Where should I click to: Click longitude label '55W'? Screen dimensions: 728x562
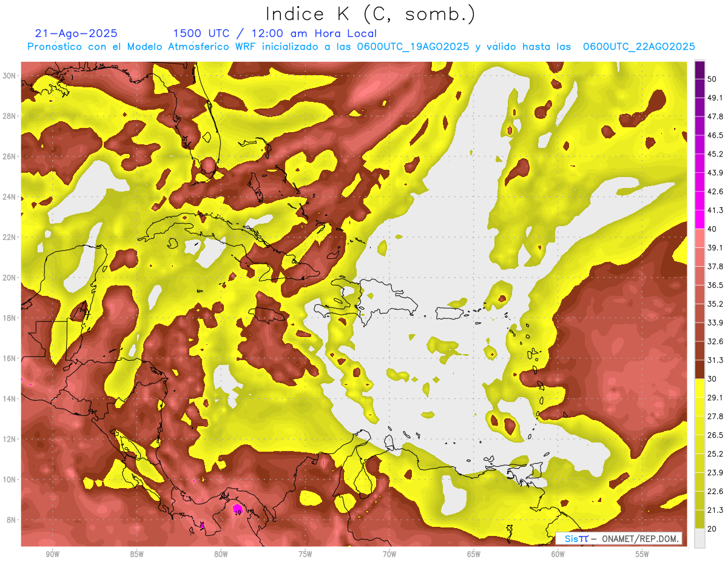coord(642,554)
